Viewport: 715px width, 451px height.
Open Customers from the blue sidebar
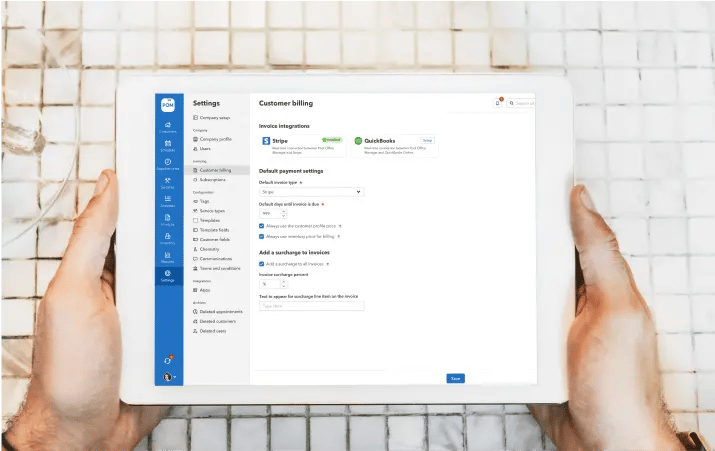click(167, 126)
